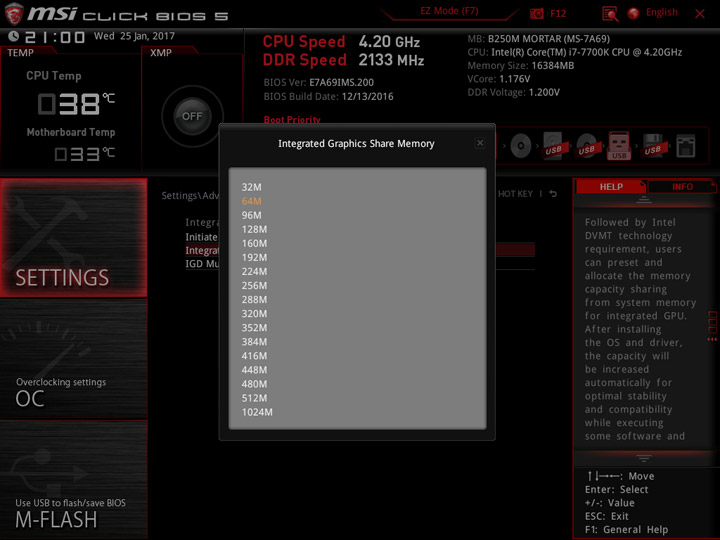The height and width of the screenshot is (540, 720).
Task: Switch to the INFO tab
Action: pyautogui.click(x=682, y=187)
